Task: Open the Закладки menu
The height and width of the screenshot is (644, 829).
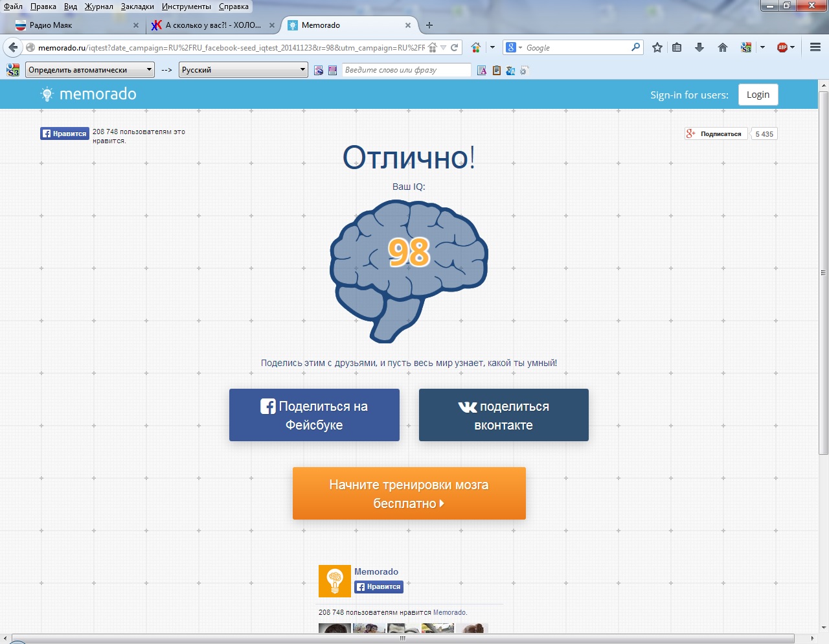Action: point(137,6)
